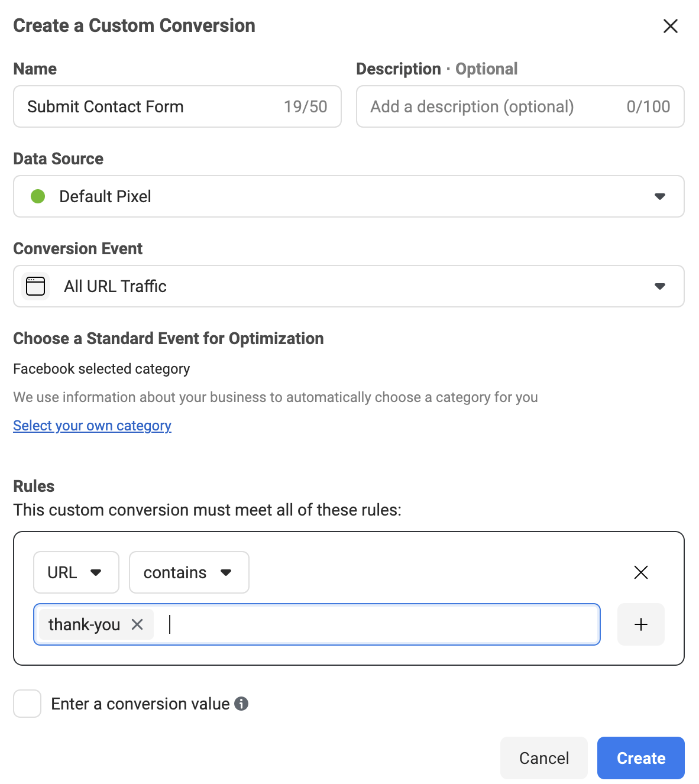Click the Conversion Event caret arrow
Viewport: 699px width, 784px height.
(660, 286)
